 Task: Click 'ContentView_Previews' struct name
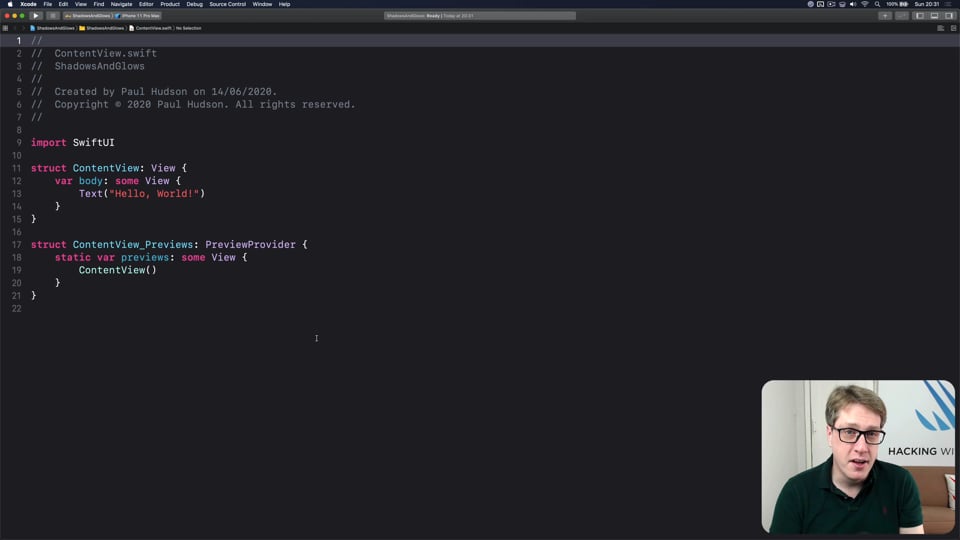133,245
